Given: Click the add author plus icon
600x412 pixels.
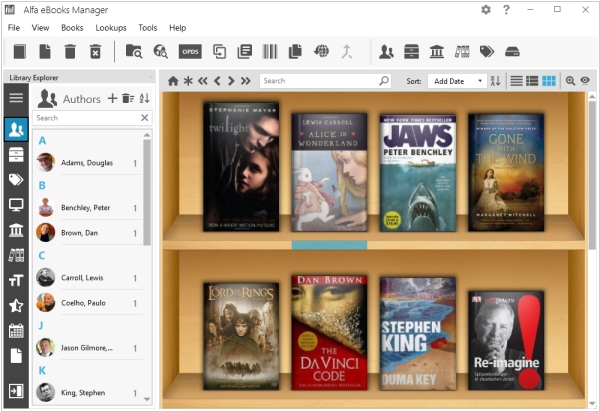Looking at the screenshot, I should [x=112, y=98].
